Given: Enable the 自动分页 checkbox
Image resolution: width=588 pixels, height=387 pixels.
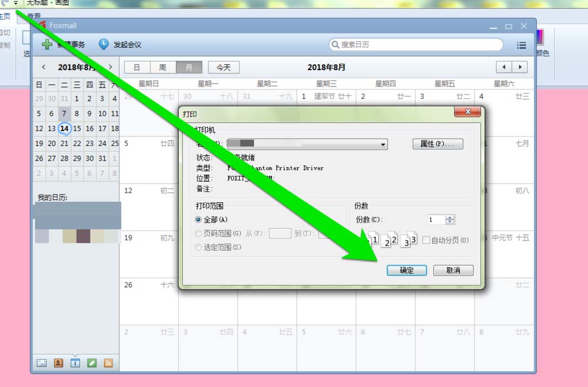Looking at the screenshot, I should (426, 239).
